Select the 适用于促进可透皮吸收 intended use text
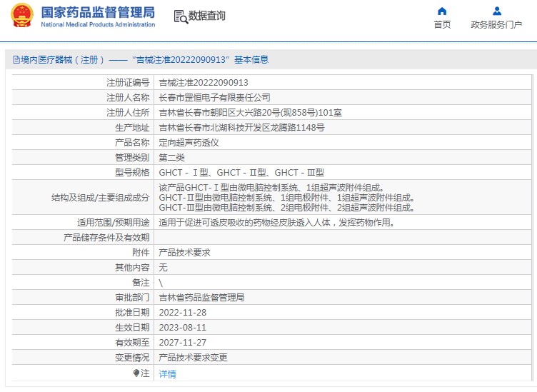This screenshot has width=537, height=392. 277,223
